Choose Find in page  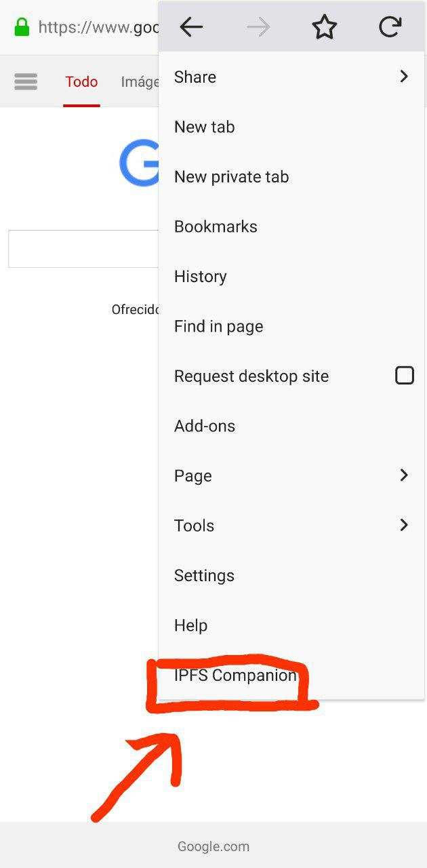click(x=291, y=326)
